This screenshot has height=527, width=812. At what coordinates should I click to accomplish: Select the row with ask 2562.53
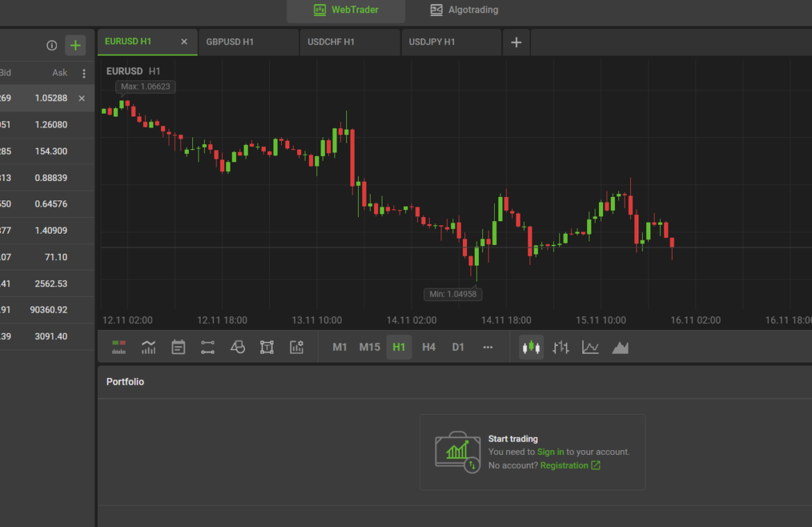[x=47, y=284]
